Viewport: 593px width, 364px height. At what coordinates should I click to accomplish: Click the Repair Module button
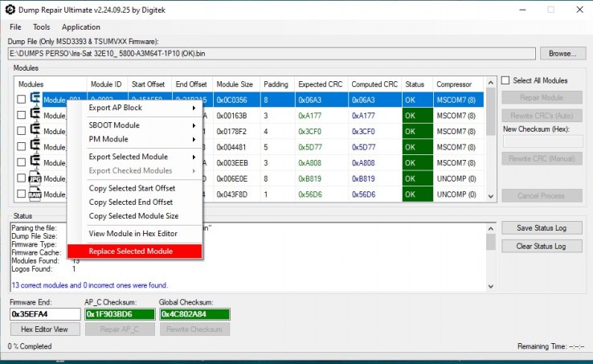point(542,97)
